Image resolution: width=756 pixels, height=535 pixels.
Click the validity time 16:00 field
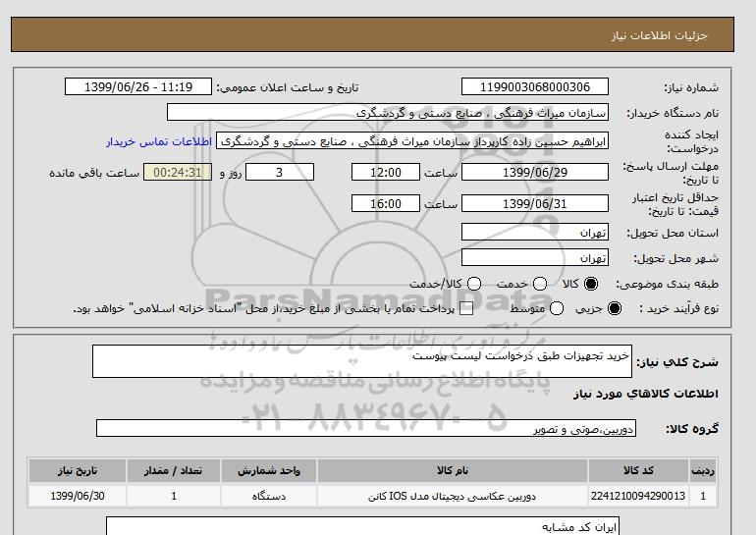click(x=386, y=203)
